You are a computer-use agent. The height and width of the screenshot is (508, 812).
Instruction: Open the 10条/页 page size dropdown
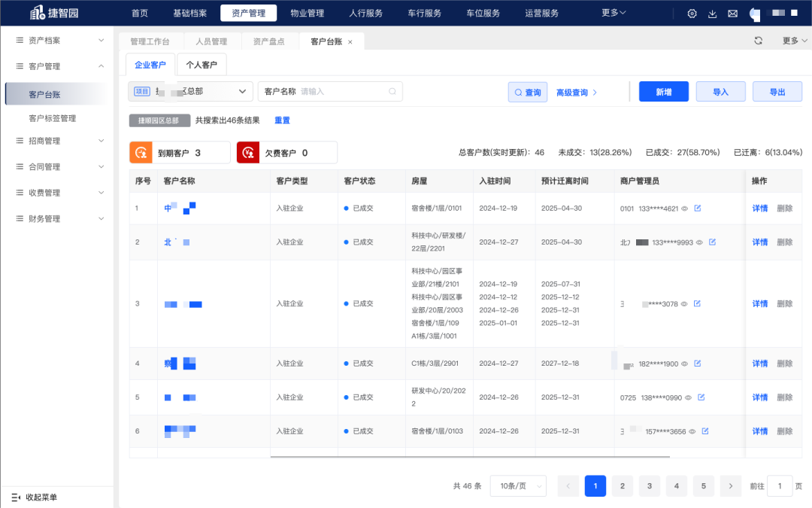518,486
